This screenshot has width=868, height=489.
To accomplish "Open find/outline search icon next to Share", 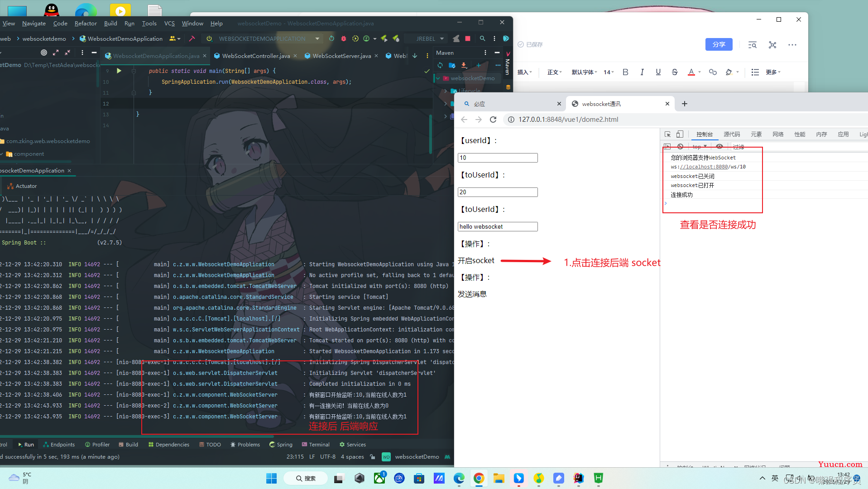I will click(x=753, y=45).
